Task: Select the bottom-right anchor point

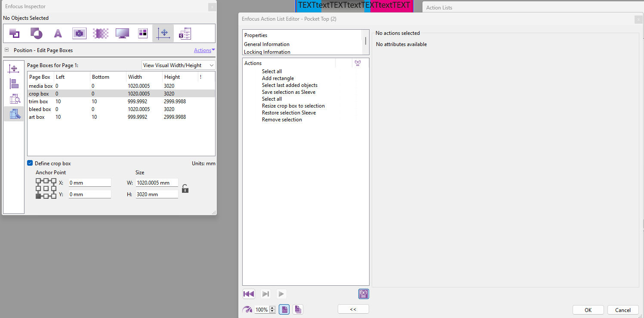Action: click(x=54, y=196)
